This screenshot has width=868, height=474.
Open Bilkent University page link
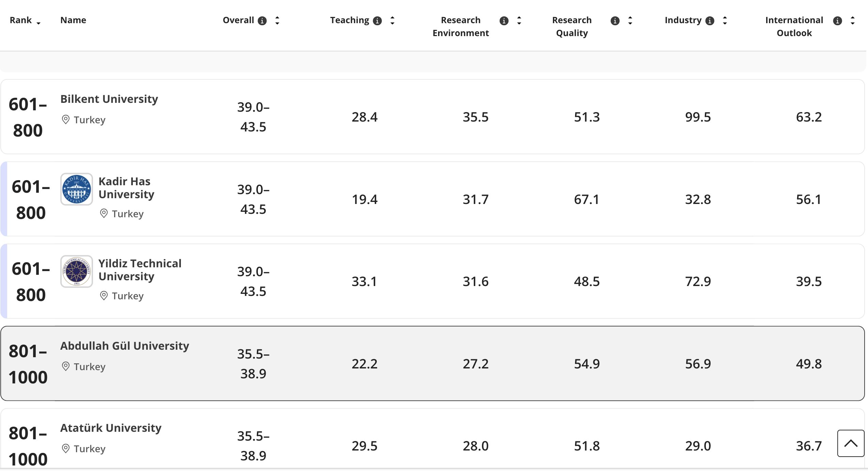[x=109, y=99]
